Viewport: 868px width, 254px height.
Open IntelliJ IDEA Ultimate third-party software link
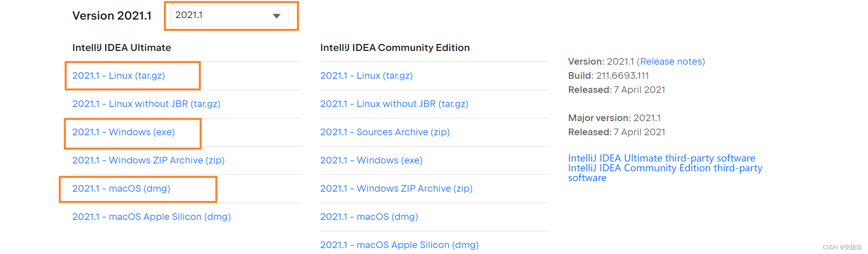(x=662, y=158)
